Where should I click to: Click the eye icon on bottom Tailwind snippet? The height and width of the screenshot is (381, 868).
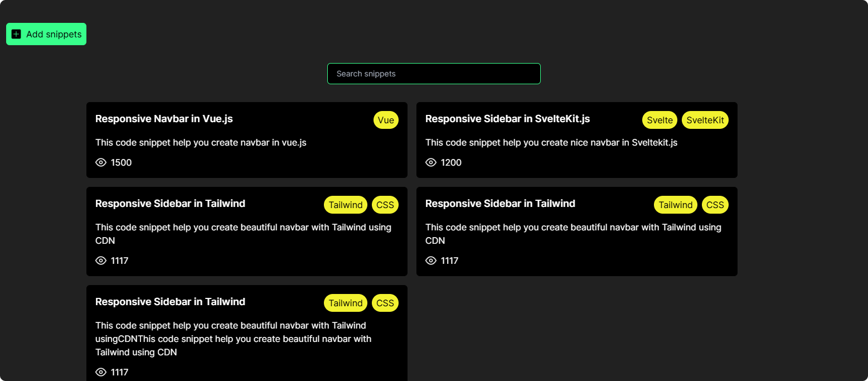101,372
